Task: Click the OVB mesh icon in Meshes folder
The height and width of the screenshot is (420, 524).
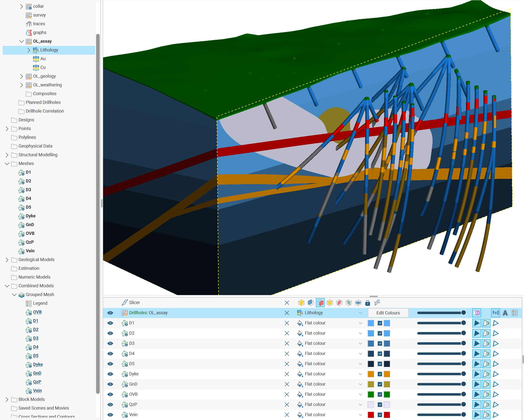Action: pos(21,234)
